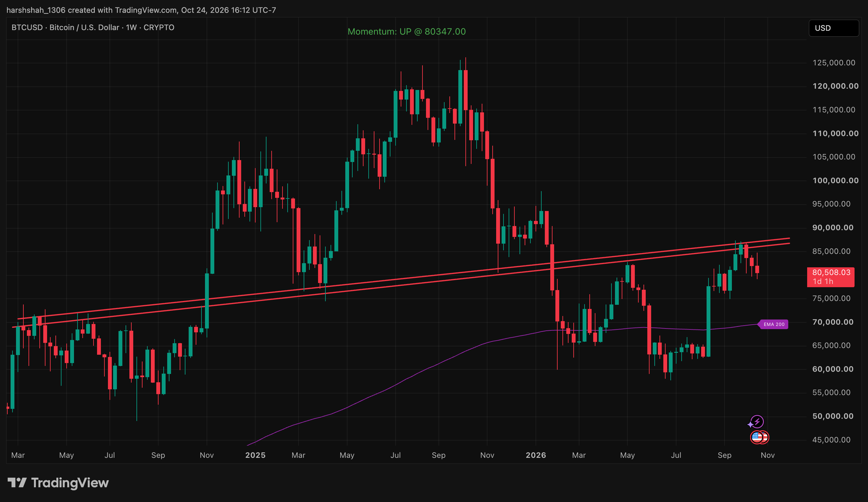Click the 90,000.00 price axis label

tap(833, 228)
